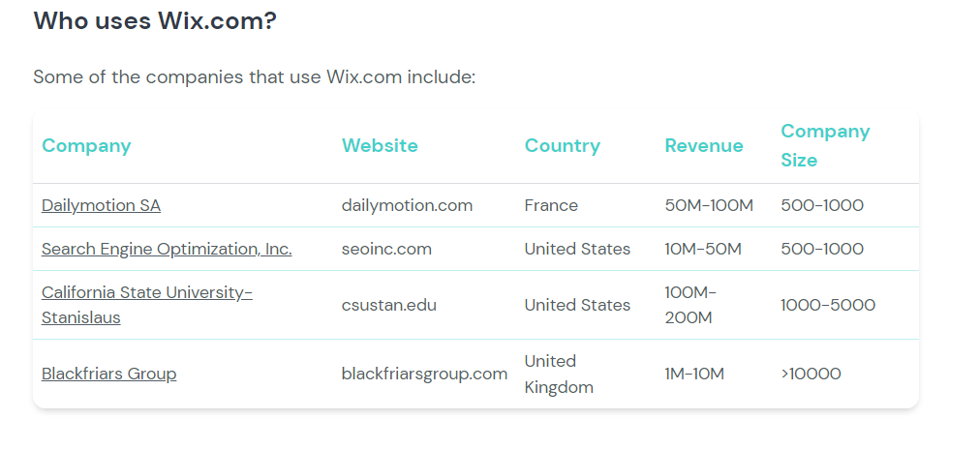Click the seoinc.com website cell
Viewport: 980px width, 450px height.
386,249
